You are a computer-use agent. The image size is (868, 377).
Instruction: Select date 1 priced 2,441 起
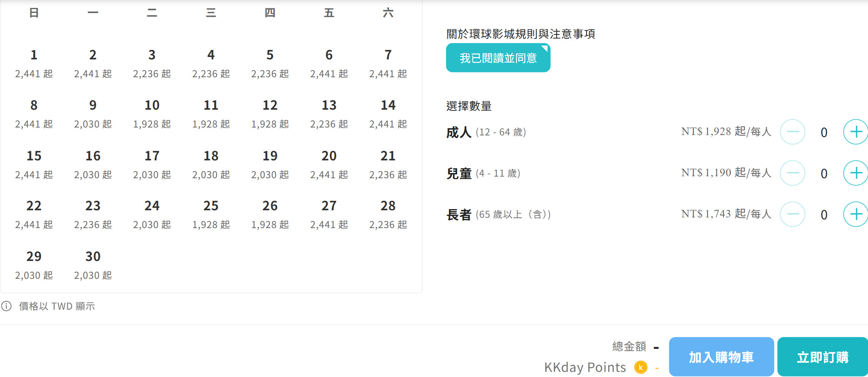pyautogui.click(x=34, y=63)
